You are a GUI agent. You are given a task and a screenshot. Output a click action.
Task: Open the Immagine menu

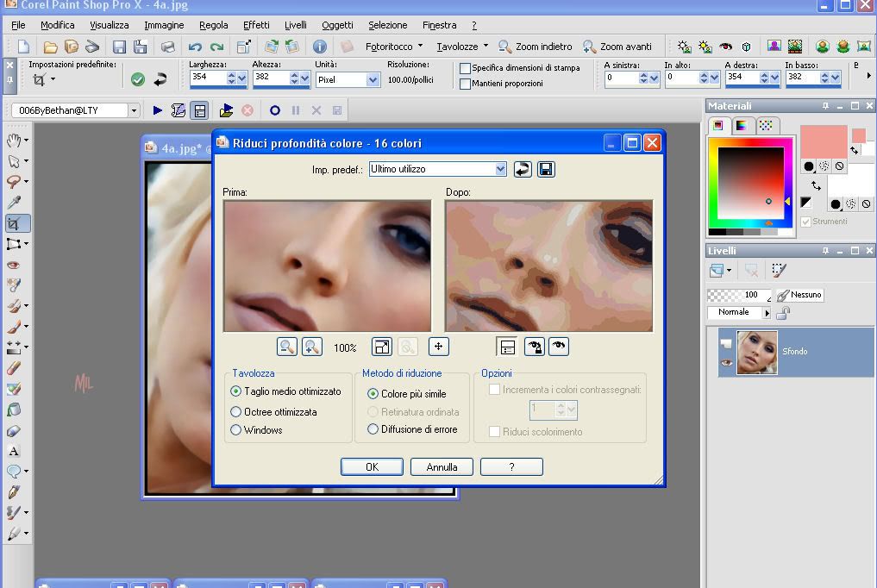pyautogui.click(x=164, y=25)
